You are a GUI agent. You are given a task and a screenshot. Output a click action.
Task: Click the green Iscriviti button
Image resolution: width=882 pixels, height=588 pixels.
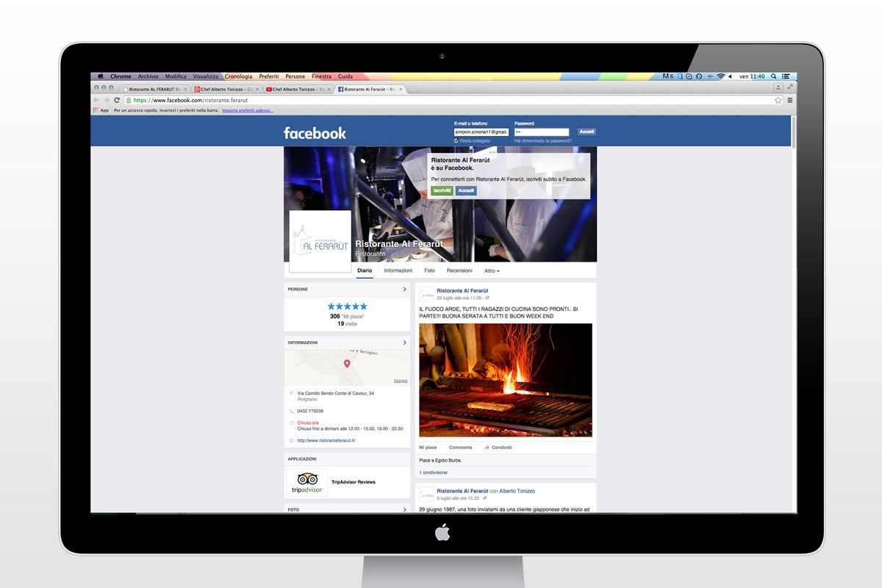pyautogui.click(x=442, y=190)
